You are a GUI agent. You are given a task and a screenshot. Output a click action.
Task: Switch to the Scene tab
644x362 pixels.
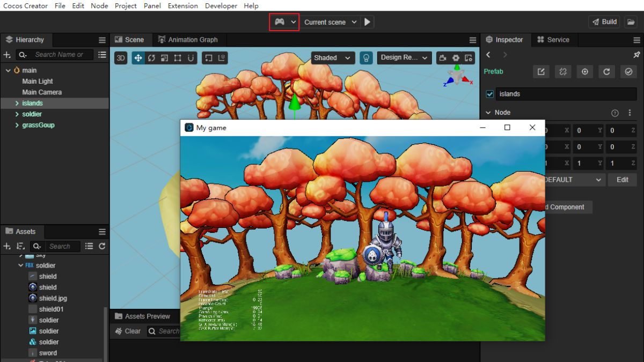[129, 40]
